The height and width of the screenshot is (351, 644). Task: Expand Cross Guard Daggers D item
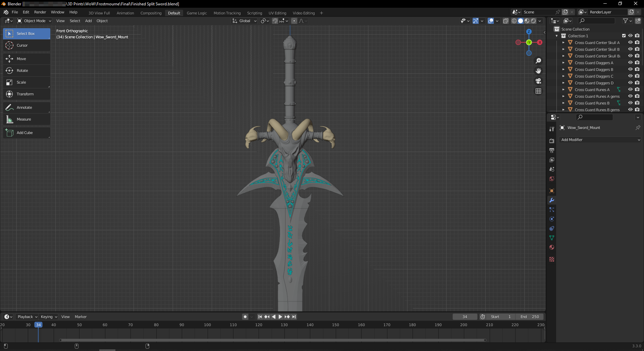coord(563,83)
